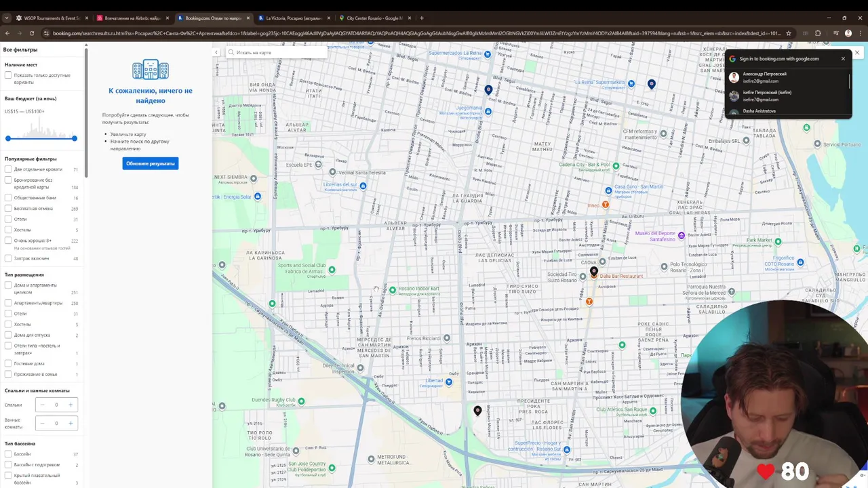Click the black hotel pin near Dalia Bar Restaurant
868x488 pixels.
(x=594, y=271)
